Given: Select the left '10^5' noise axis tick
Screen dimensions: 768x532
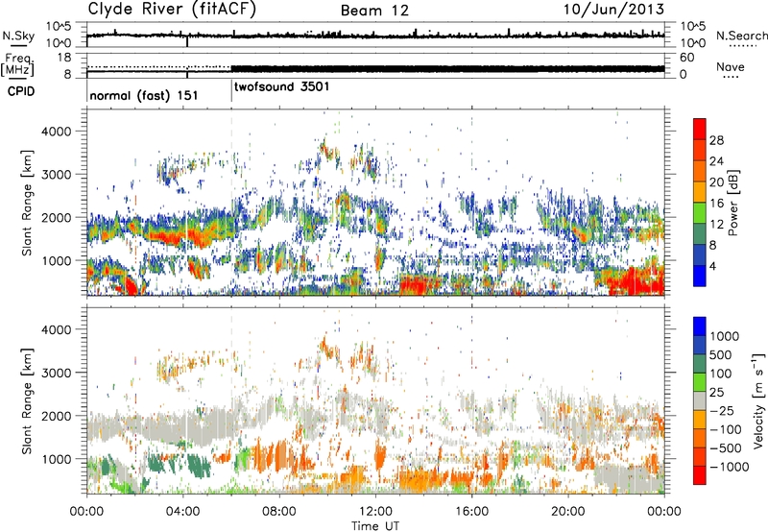Looking at the screenshot, I should [59, 26].
